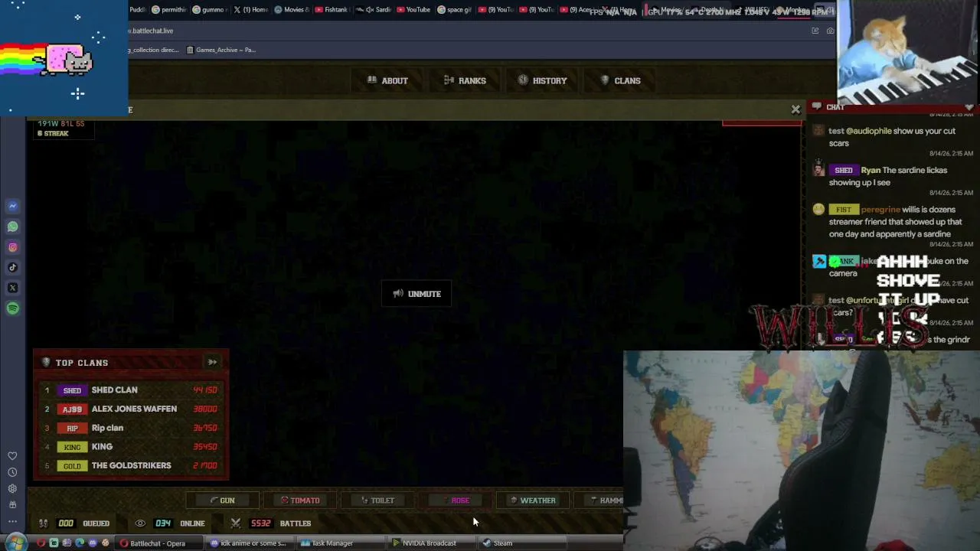Image resolution: width=980 pixels, height=551 pixels.
Task: Send the Weather action
Action: pyautogui.click(x=533, y=500)
